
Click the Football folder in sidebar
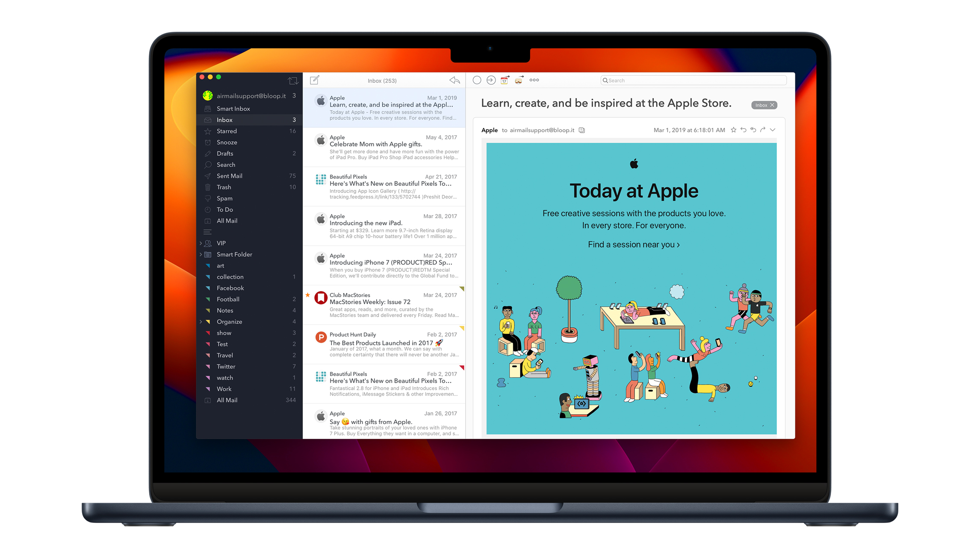point(229,299)
